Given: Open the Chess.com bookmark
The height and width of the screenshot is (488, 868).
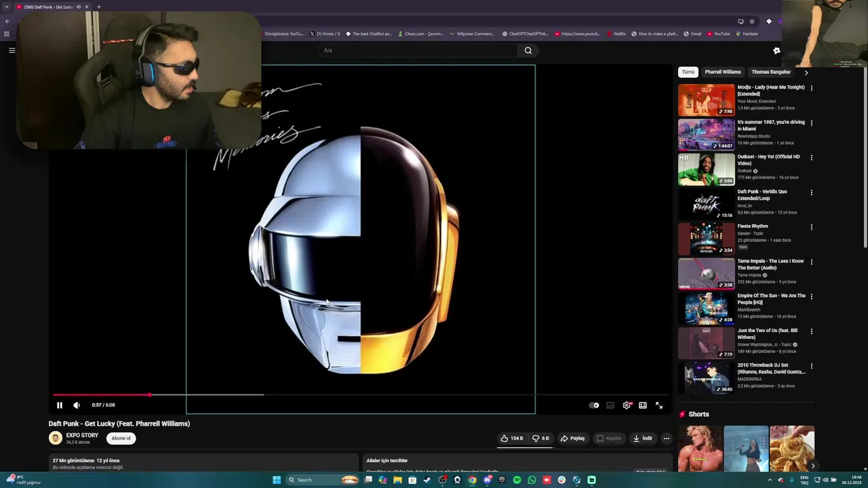Looking at the screenshot, I should (x=421, y=34).
